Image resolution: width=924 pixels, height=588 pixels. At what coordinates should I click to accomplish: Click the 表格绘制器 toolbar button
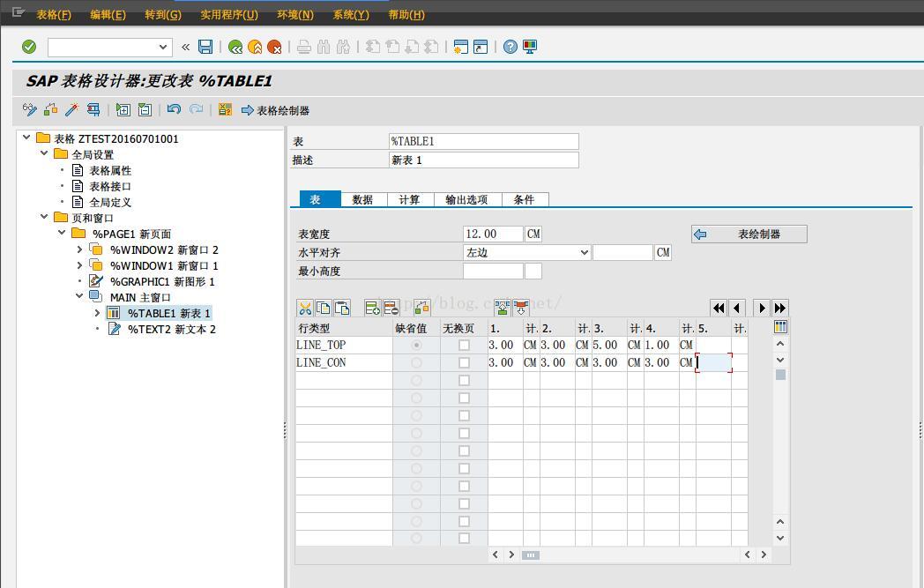(x=275, y=110)
